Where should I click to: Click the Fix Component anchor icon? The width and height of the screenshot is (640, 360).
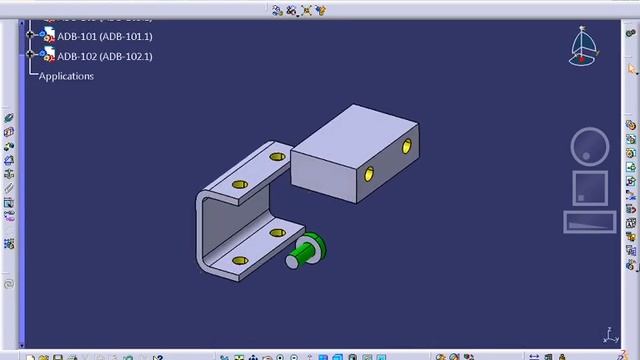(9, 174)
